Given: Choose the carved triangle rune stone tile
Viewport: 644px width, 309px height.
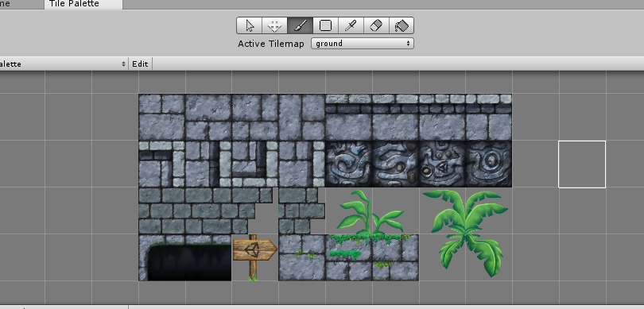Looking at the screenshot, I should (x=442, y=164).
